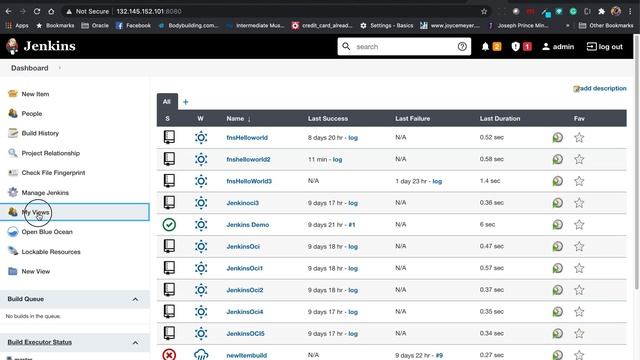Click the Open Blue Ocean icon
This screenshot has height=360, width=640.
coord(13,231)
